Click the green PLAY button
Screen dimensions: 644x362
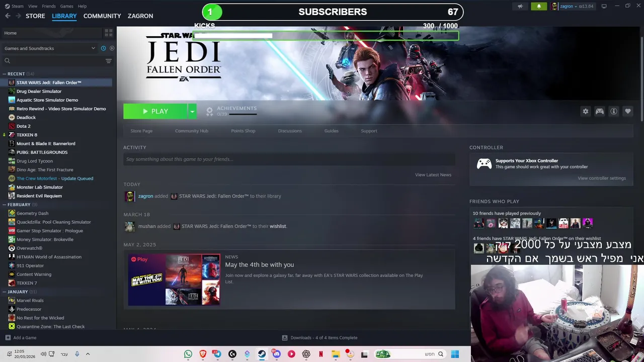click(x=155, y=112)
